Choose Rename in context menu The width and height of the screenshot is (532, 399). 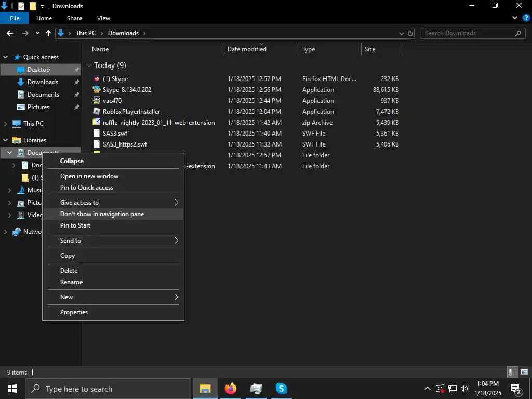tap(113, 282)
